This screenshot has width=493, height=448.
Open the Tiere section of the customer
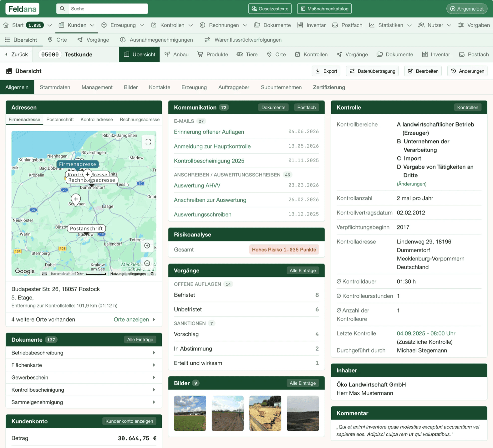(x=247, y=54)
